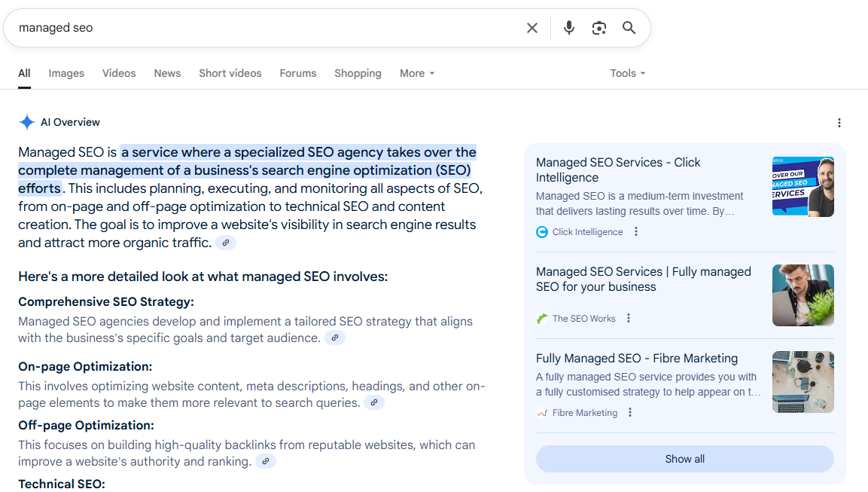Open the Shopping results tab

tap(358, 73)
